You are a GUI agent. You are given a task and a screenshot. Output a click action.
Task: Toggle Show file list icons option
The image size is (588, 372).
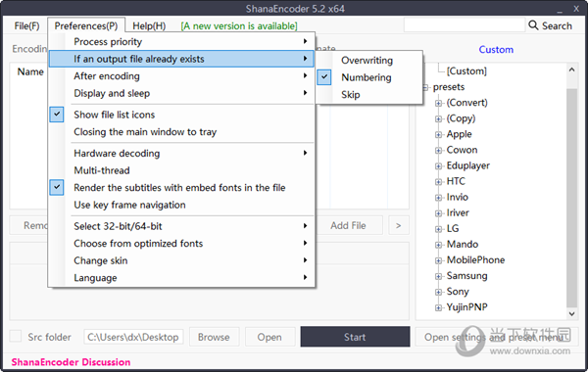(182, 115)
